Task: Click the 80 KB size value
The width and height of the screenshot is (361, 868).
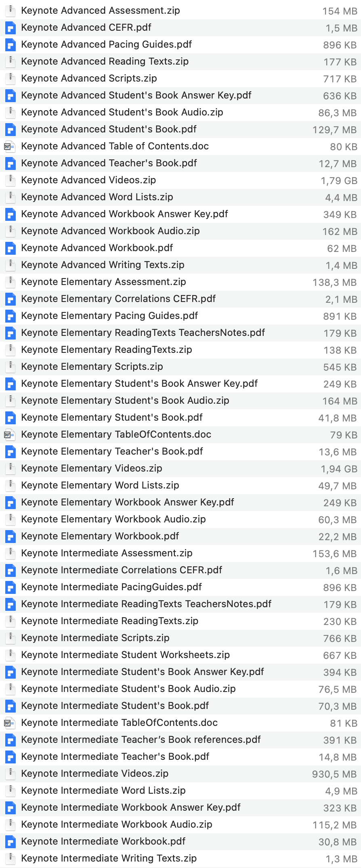Action: coord(344,147)
